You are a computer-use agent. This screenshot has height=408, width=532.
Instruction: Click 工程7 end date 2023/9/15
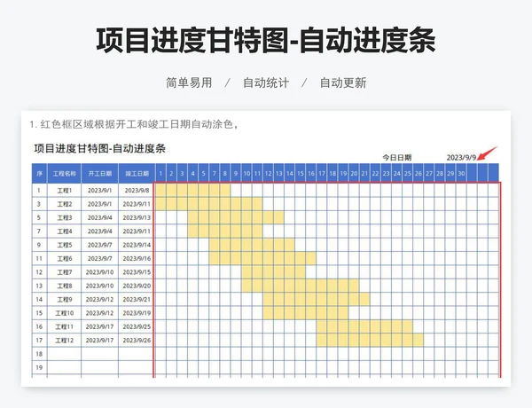click(x=137, y=272)
